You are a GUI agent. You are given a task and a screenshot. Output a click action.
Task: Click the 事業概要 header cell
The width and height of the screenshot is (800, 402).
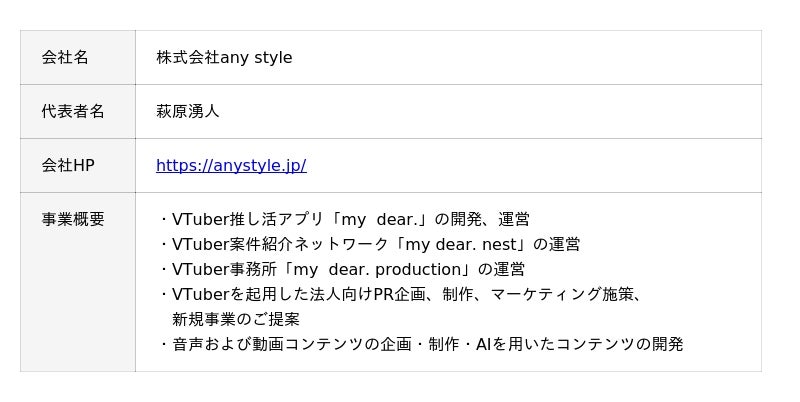[73, 220]
